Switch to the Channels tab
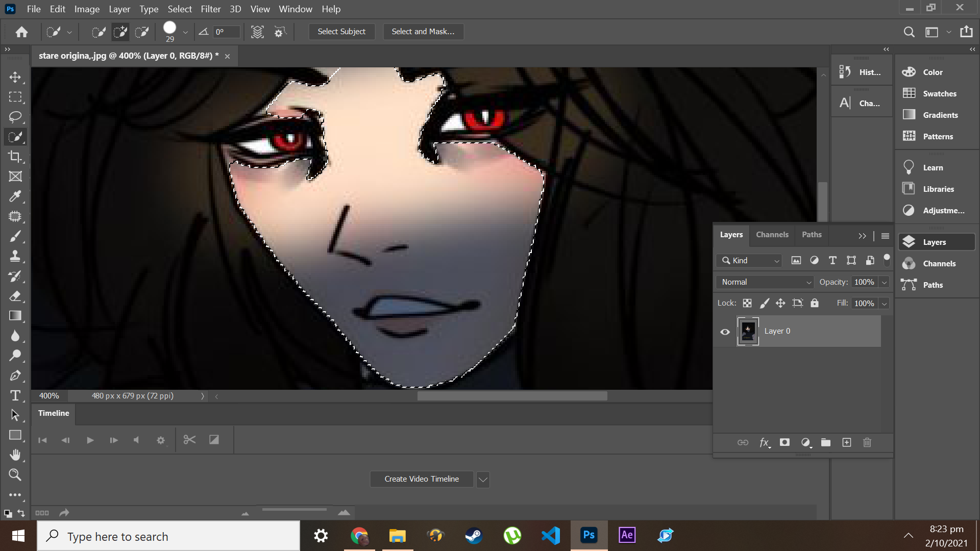This screenshot has height=551, width=980. click(772, 235)
